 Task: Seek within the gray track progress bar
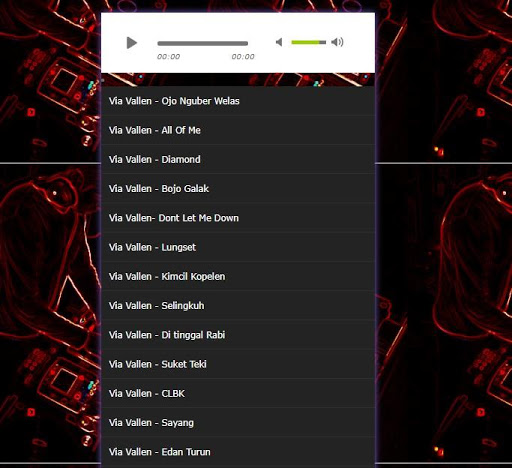[203, 43]
